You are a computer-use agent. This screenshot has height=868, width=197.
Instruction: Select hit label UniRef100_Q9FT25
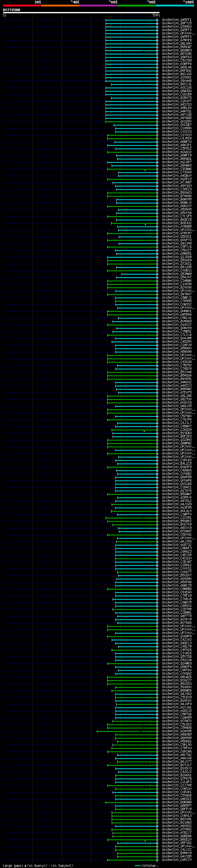point(177,23)
